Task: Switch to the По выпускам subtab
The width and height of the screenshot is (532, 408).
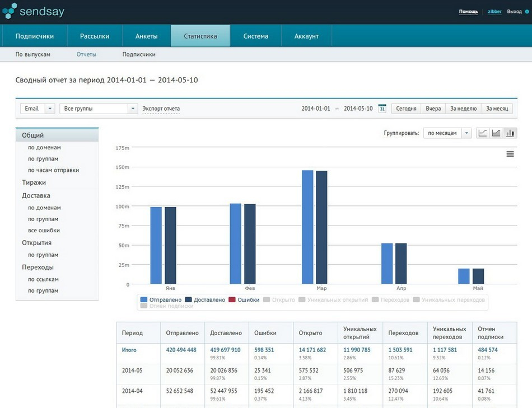Action: point(32,54)
